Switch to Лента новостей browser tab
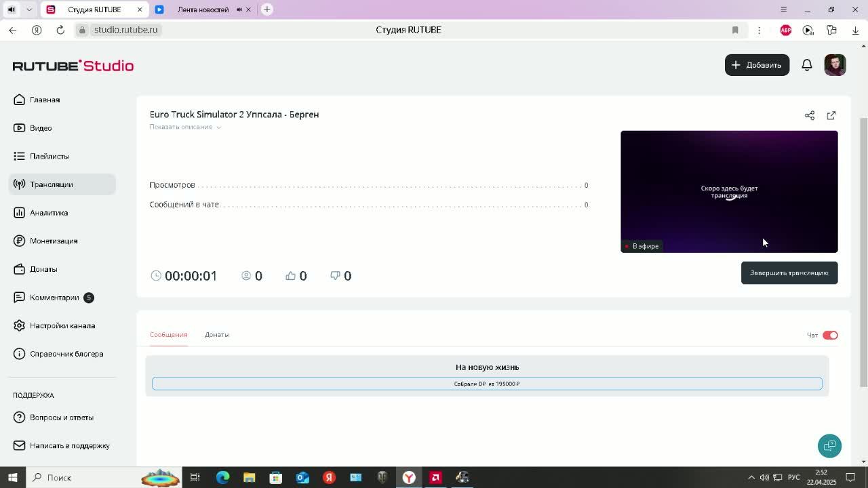The image size is (868, 488). (203, 9)
